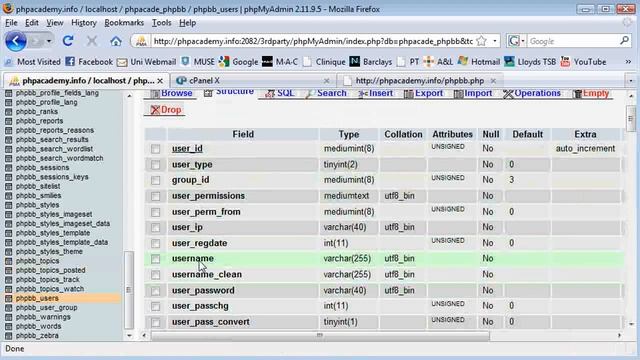This screenshot has height=360, width=640.
Task: Tick the group_id field checkbox
Action: tap(156, 180)
